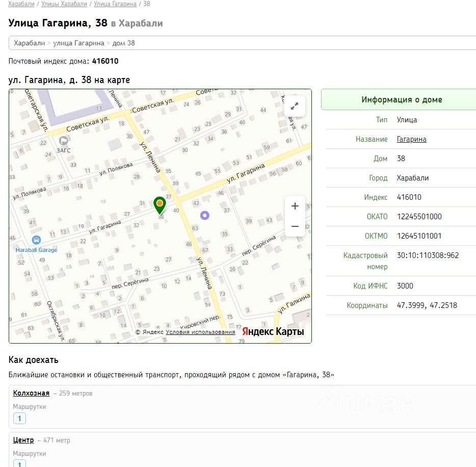
Task: Click the Harabali Garage label on map
Action: pyautogui.click(x=36, y=250)
